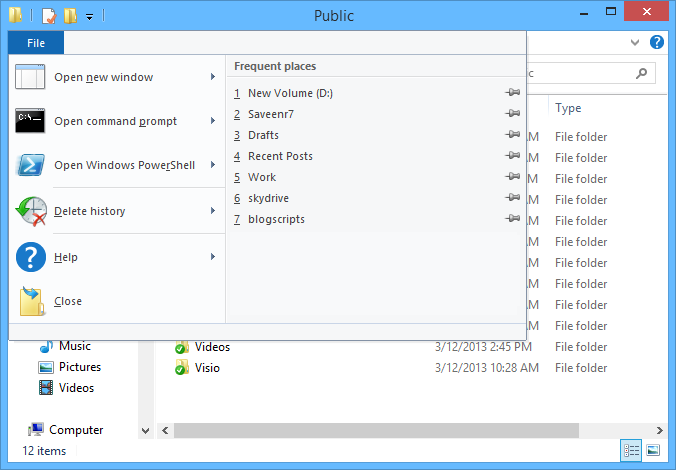Image resolution: width=676 pixels, height=470 pixels.
Task: Click the Close folder icon in File menu
Action: click(x=31, y=301)
